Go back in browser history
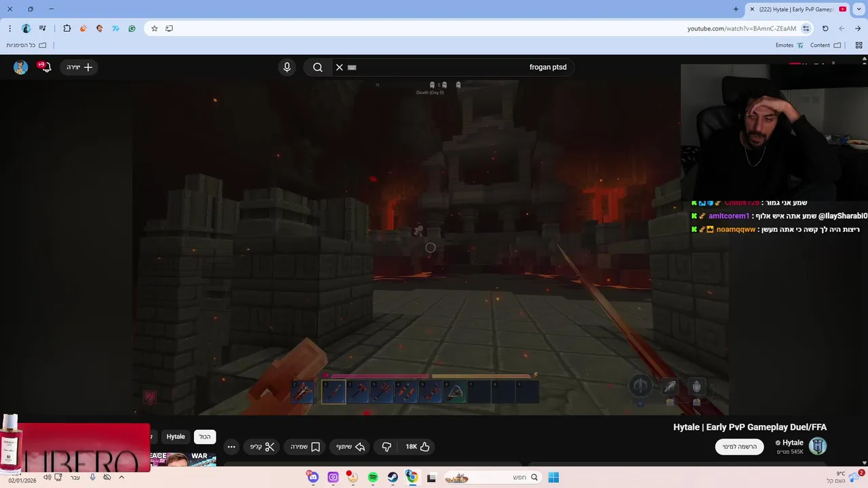 [x=858, y=28]
